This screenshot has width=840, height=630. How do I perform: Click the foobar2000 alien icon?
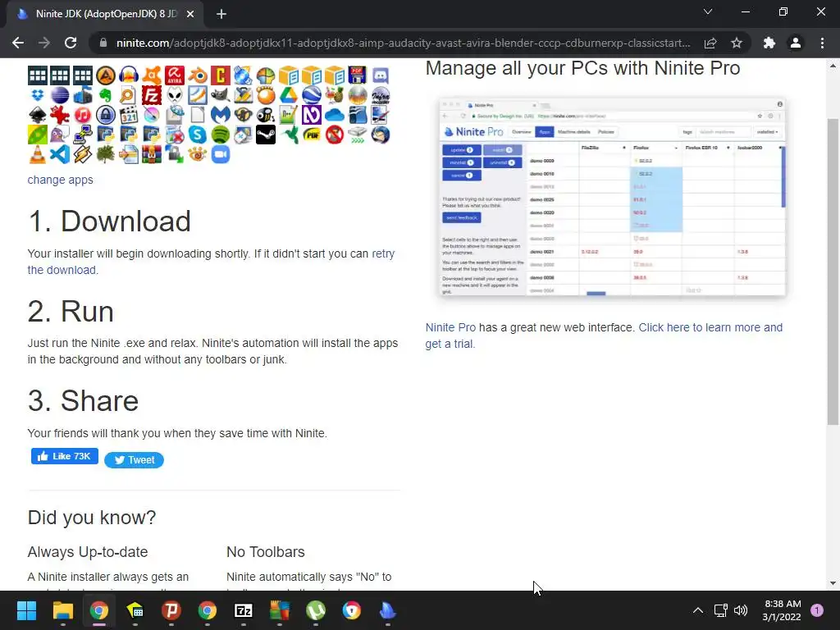point(175,95)
